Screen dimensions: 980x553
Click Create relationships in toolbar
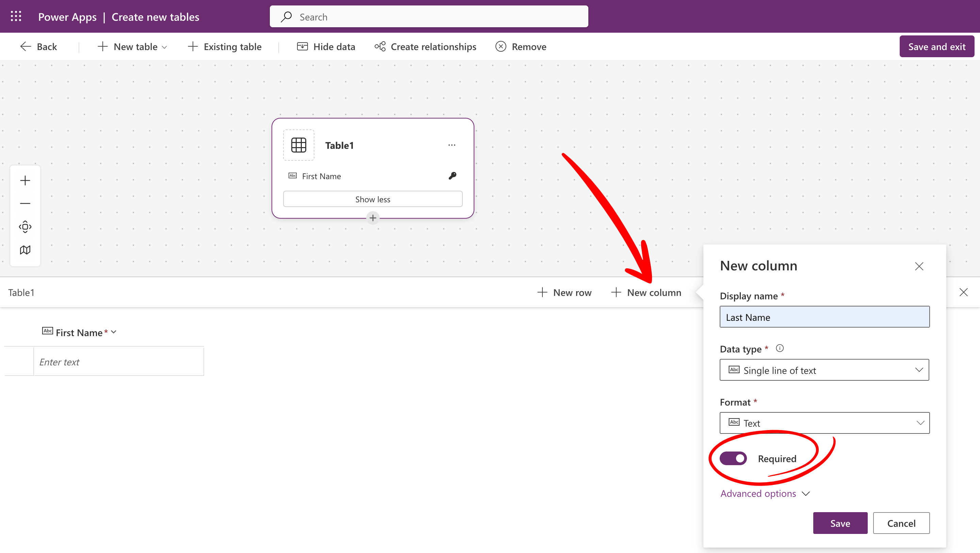(x=425, y=47)
